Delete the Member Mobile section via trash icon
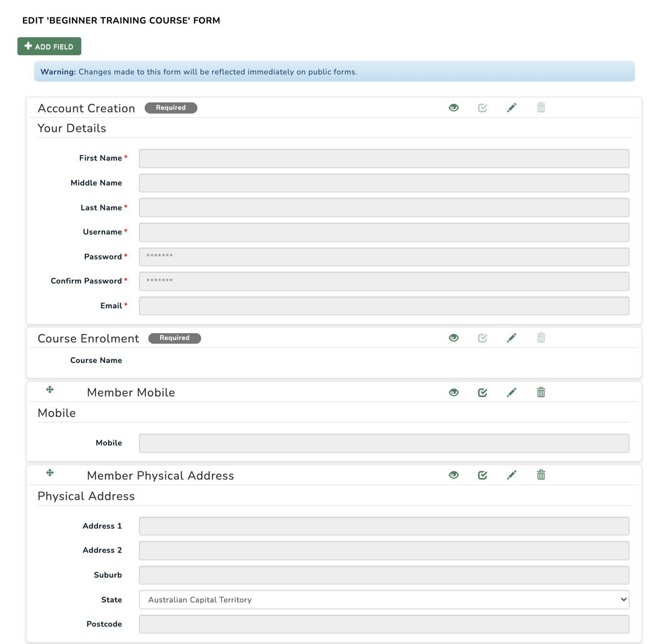The image size is (658, 644). [540, 392]
